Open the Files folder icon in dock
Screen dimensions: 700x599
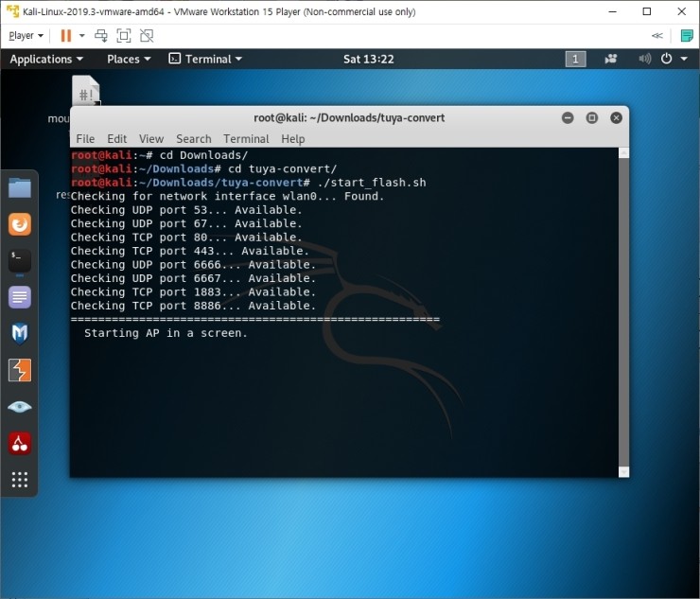pyautogui.click(x=20, y=187)
